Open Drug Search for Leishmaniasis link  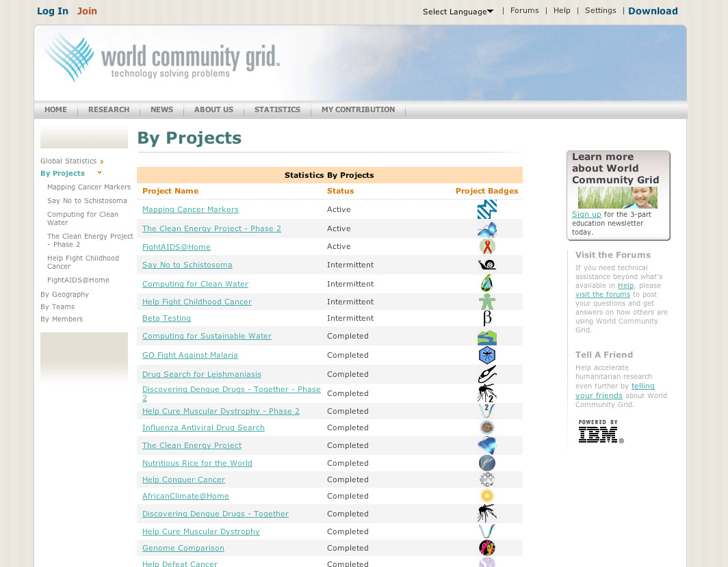[201, 374]
